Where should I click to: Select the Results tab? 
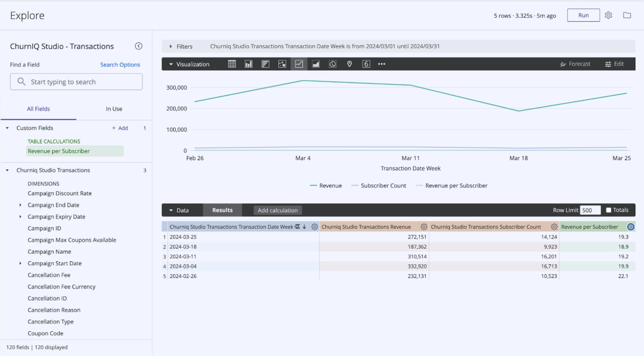[223, 210]
